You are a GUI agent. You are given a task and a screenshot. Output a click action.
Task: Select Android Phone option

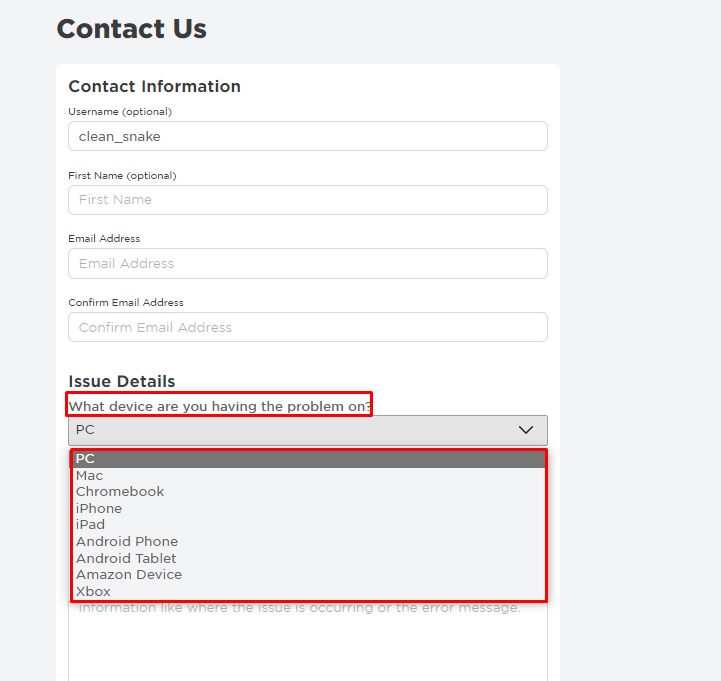tap(127, 541)
